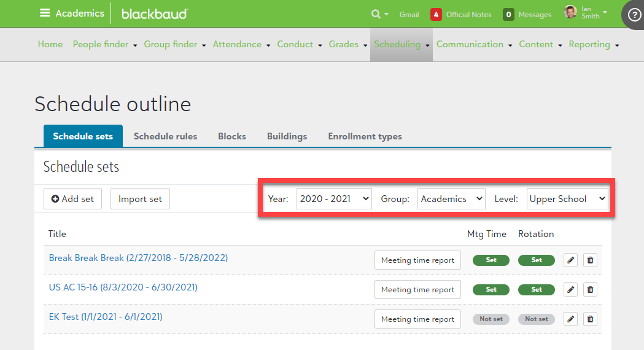Change Level from Upper School
Image resolution: width=644 pixels, height=350 pixels.
click(x=567, y=199)
